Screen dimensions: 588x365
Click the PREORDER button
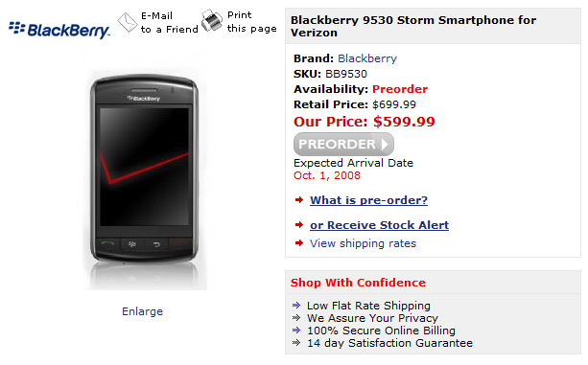pos(343,144)
